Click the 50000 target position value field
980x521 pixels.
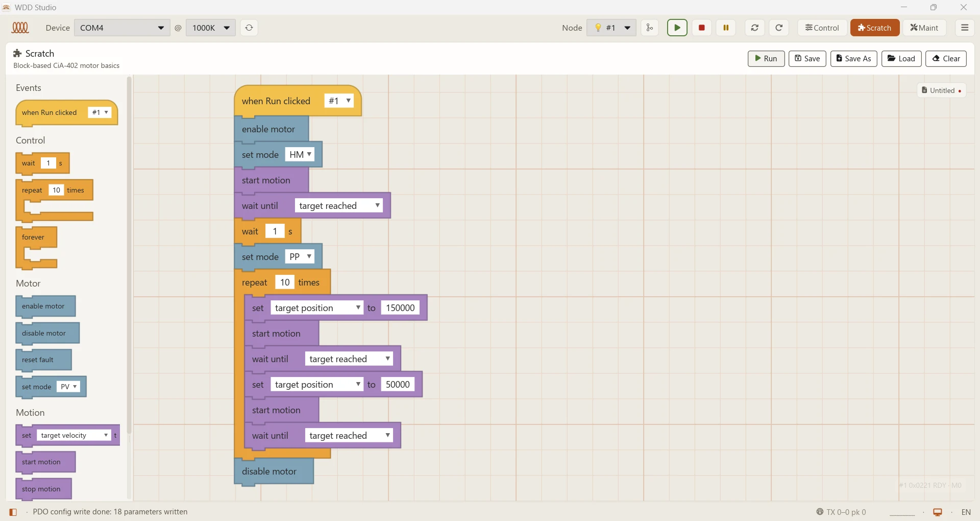point(398,385)
